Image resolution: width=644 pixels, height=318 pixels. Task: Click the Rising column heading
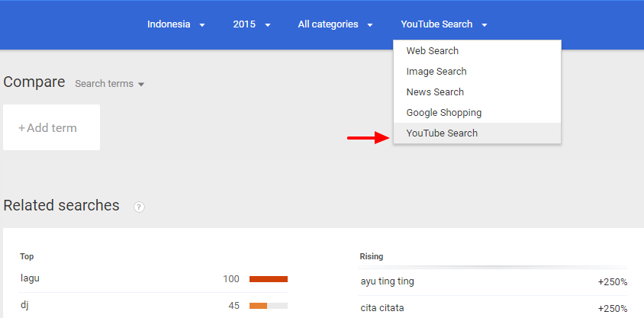372,256
